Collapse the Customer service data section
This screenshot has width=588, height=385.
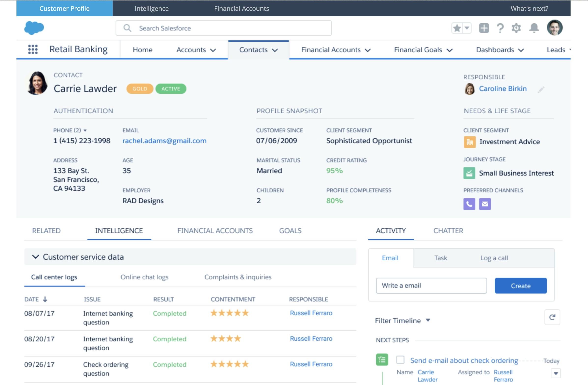click(x=36, y=257)
